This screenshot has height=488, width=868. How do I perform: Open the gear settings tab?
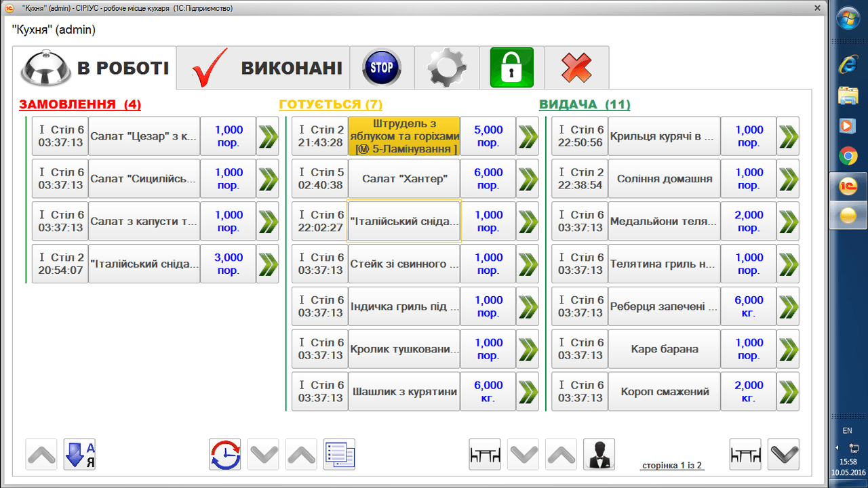[447, 68]
